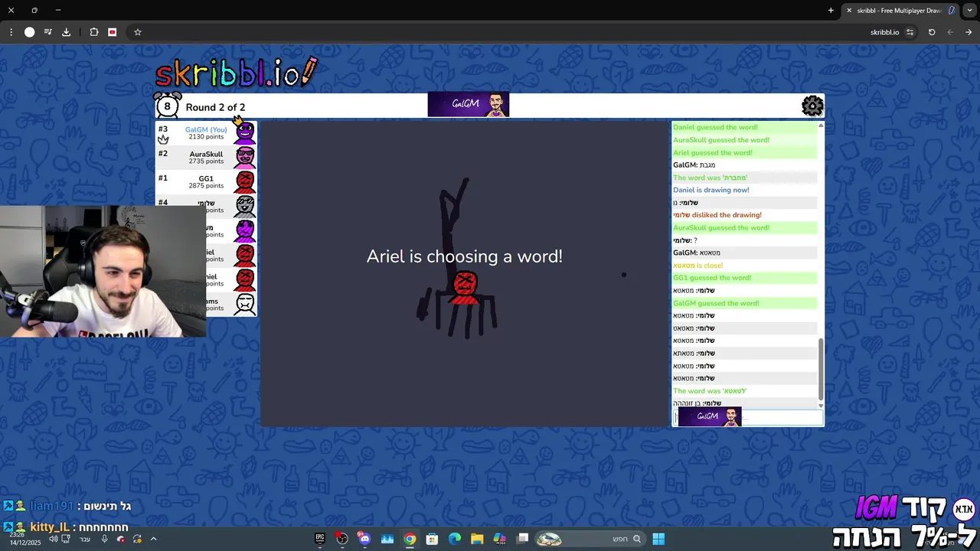Open Google Chrome in taskbar
The height and width of the screenshot is (551, 980).
click(x=410, y=539)
